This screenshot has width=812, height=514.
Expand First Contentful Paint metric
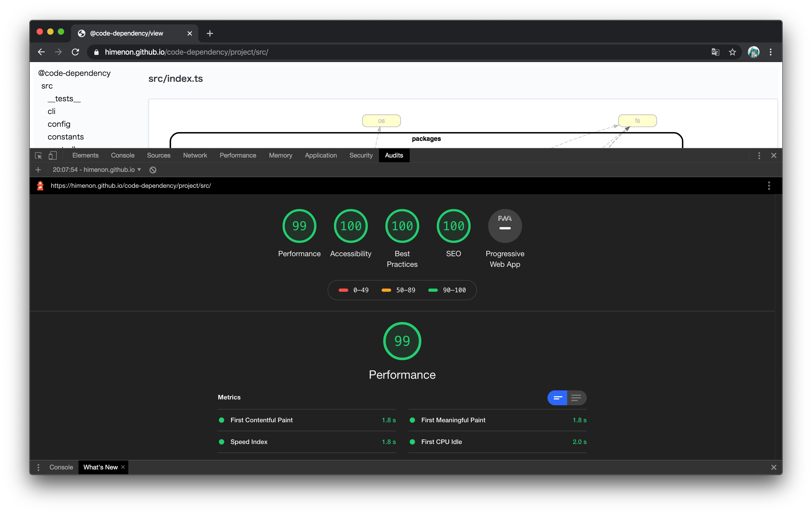point(261,420)
